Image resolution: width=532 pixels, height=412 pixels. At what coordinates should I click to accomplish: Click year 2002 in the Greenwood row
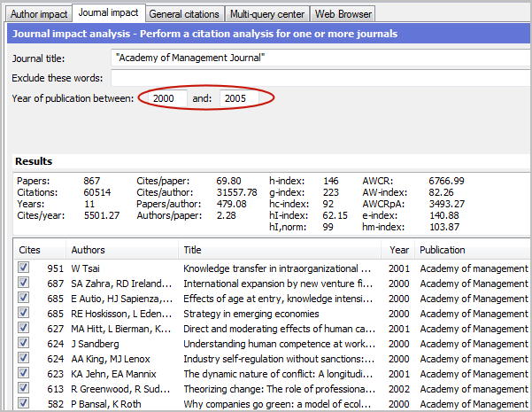[398, 389]
